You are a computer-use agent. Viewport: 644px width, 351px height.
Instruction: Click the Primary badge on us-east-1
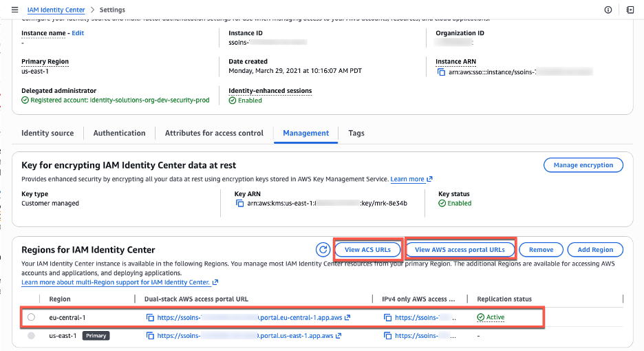pos(96,336)
